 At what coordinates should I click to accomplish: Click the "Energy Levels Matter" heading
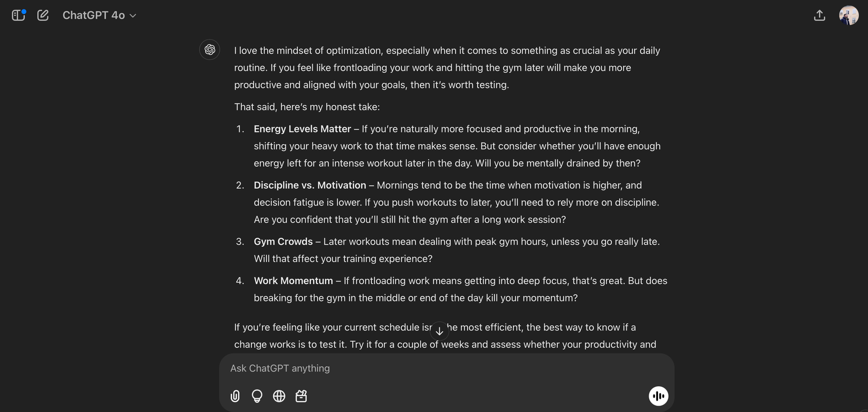(302, 129)
